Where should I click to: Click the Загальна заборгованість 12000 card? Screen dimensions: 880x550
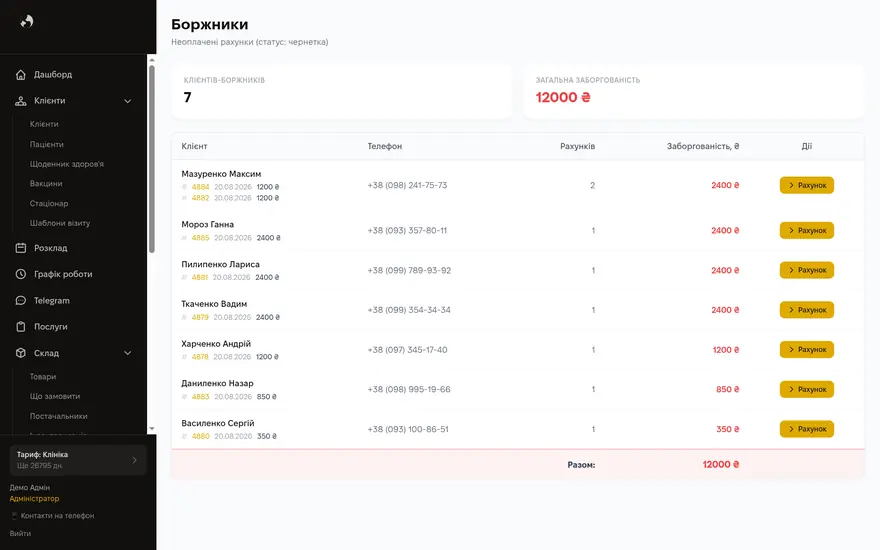click(x=694, y=91)
